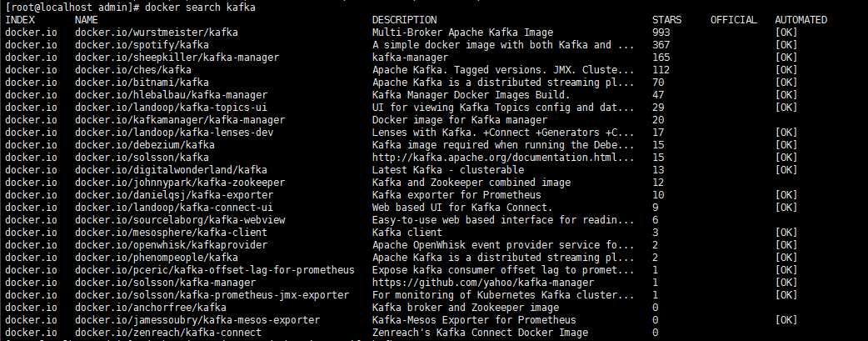Click the Multi-Broker Apache Kafka Image description

tap(462, 33)
